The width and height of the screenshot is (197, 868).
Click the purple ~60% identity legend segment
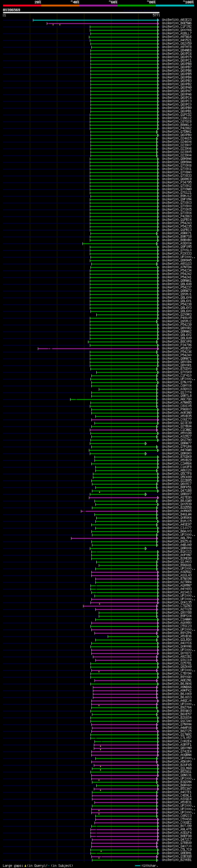click(x=99, y=6)
